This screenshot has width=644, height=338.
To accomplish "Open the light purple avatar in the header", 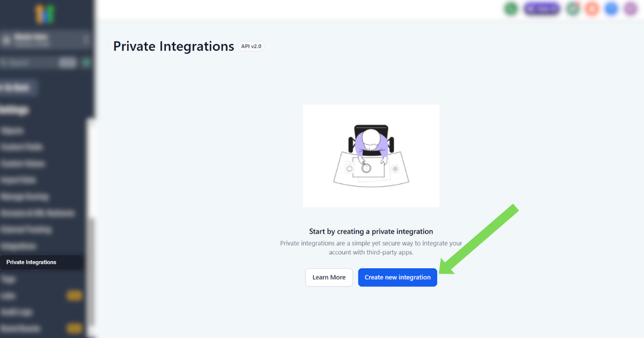I will [x=631, y=9].
